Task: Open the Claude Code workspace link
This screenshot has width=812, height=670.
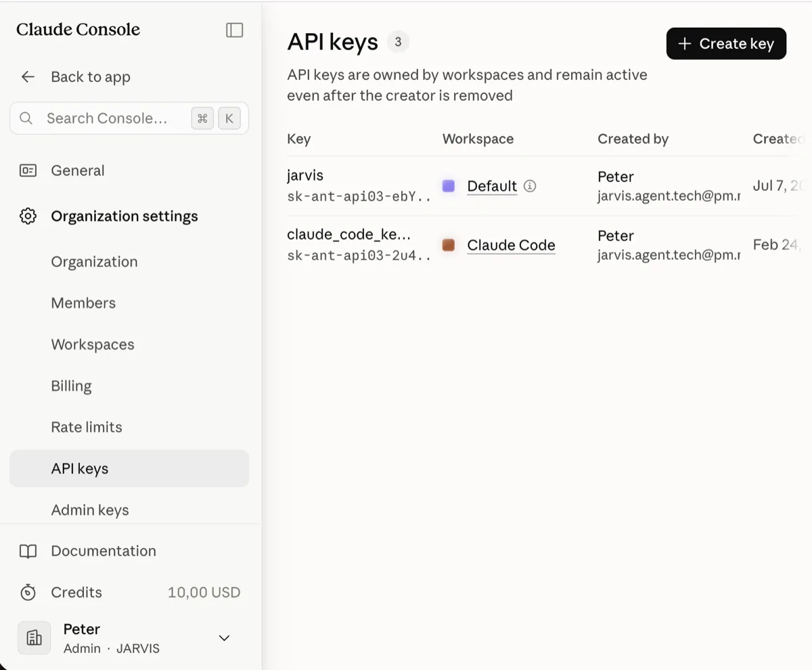Action: 511,245
